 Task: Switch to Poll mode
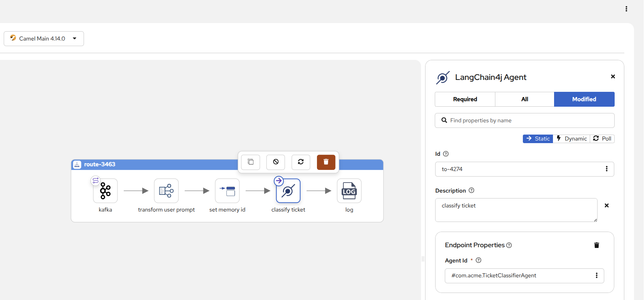[602, 139]
